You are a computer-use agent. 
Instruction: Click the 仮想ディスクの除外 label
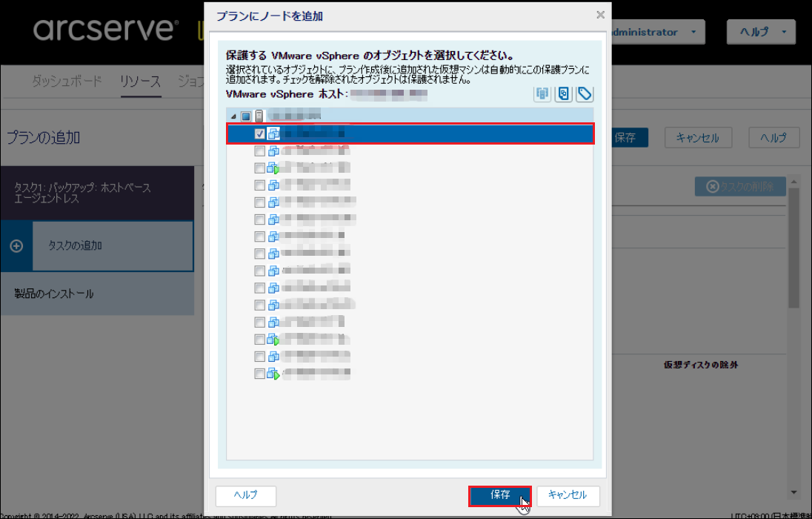tap(701, 365)
